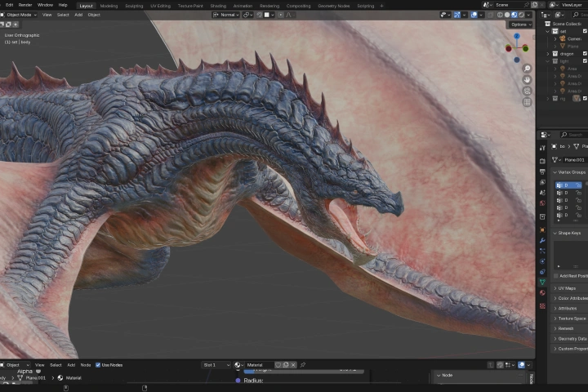The image size is (588, 392).
Task: Open the Material properties tab icon
Action: point(542,292)
